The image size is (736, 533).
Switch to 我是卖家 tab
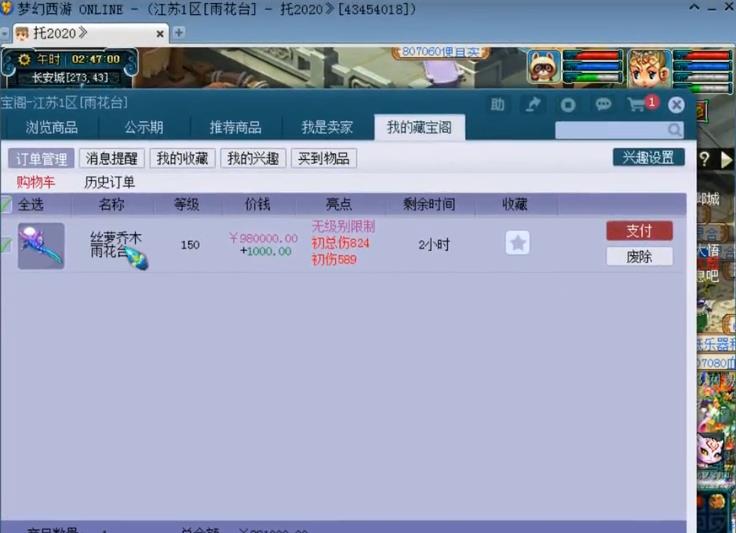pyautogui.click(x=327, y=127)
